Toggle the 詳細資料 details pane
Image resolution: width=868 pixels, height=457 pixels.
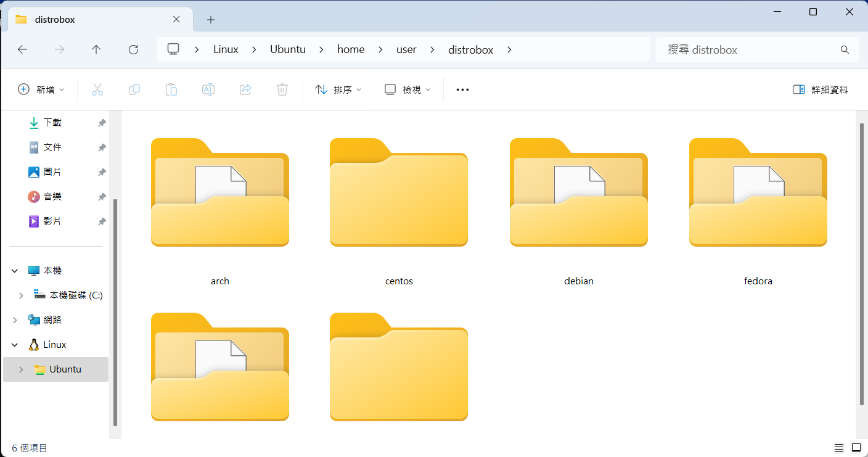point(821,89)
